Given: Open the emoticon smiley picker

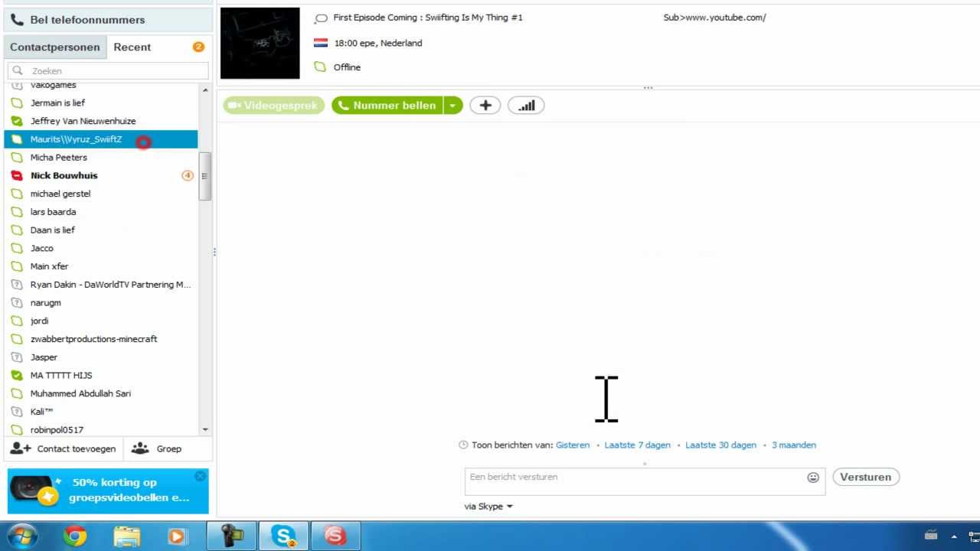Looking at the screenshot, I should tap(813, 478).
